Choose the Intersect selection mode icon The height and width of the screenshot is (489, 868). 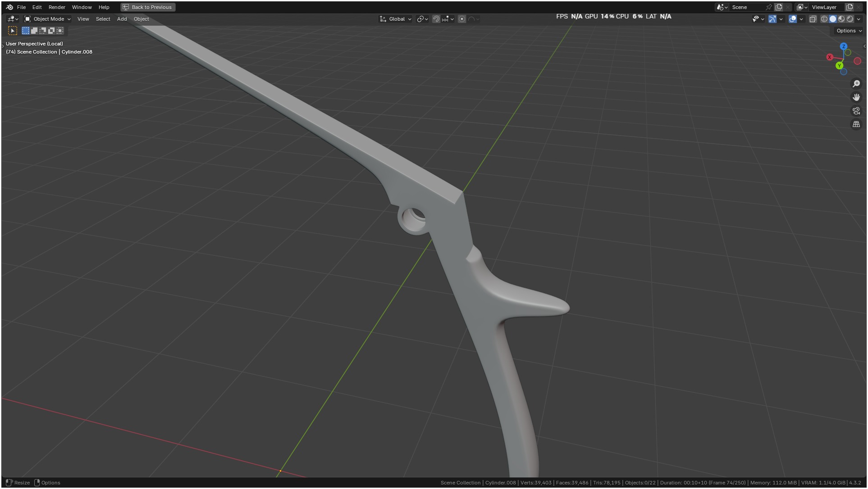click(x=60, y=31)
